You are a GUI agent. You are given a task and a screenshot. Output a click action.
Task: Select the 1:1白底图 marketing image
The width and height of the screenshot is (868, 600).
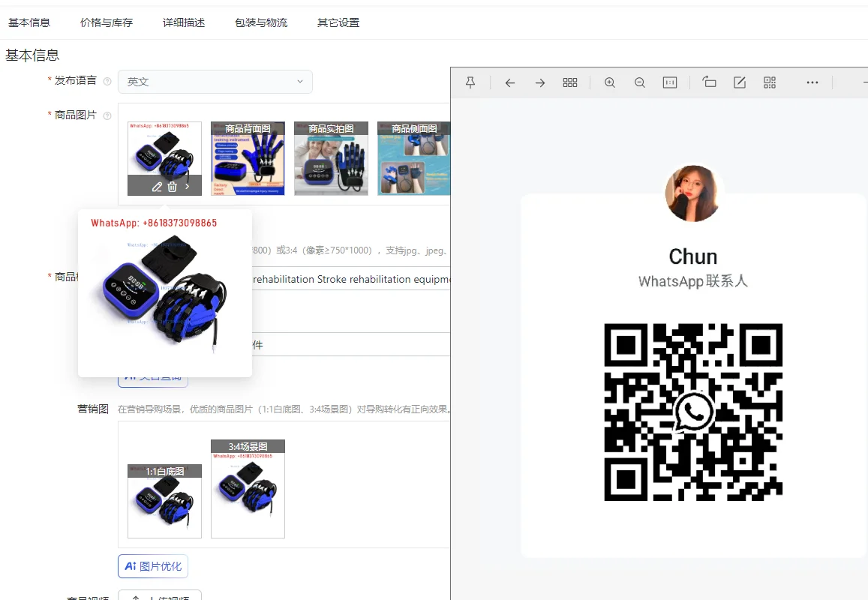[x=164, y=501]
